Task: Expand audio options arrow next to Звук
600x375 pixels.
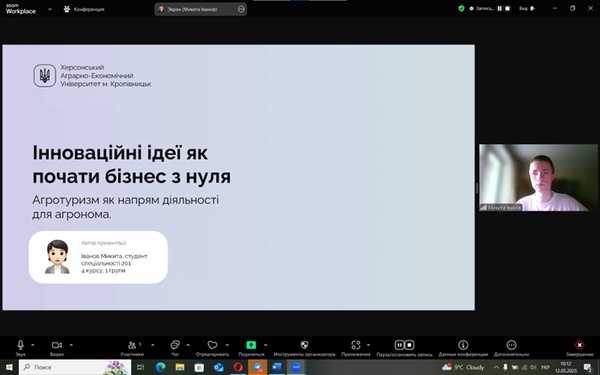Action: pyautogui.click(x=33, y=345)
